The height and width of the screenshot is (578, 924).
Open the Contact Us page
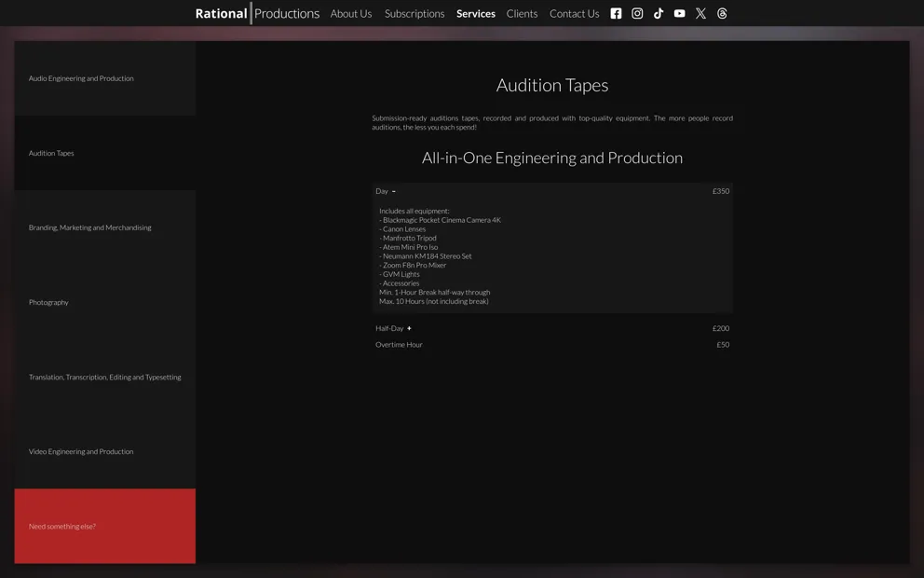coord(574,14)
